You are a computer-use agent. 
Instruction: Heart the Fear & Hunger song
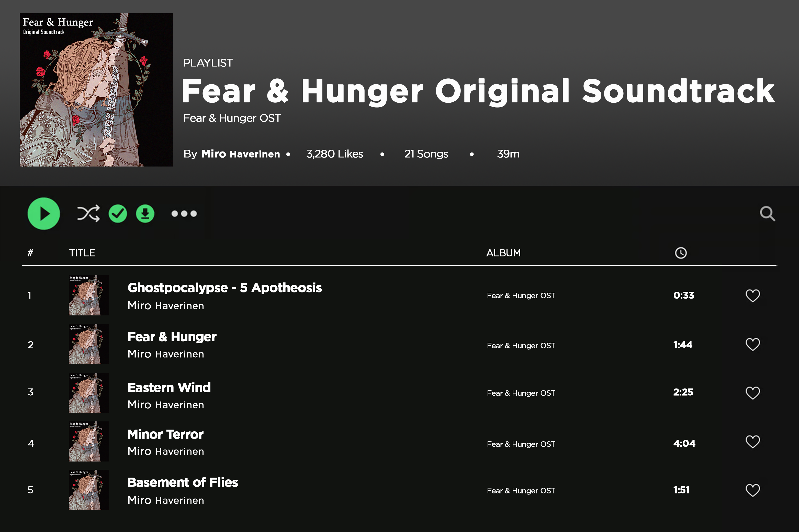pyautogui.click(x=752, y=345)
